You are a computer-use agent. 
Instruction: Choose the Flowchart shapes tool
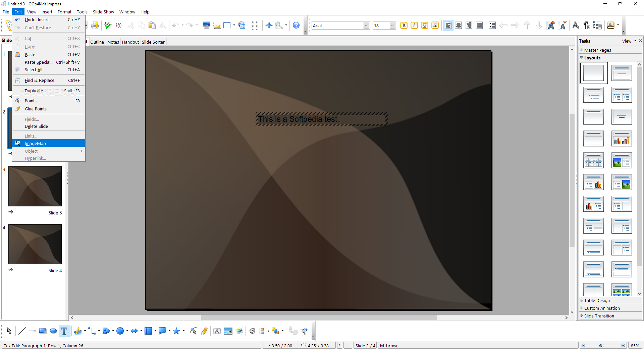point(148,331)
